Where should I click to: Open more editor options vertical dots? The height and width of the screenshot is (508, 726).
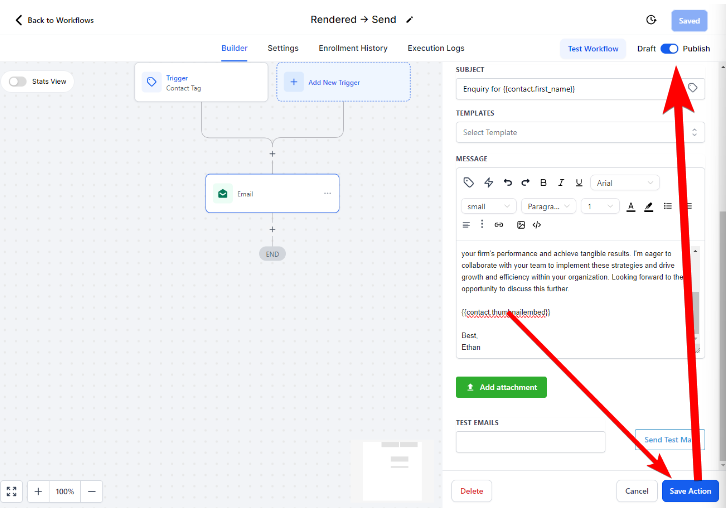click(x=482, y=225)
